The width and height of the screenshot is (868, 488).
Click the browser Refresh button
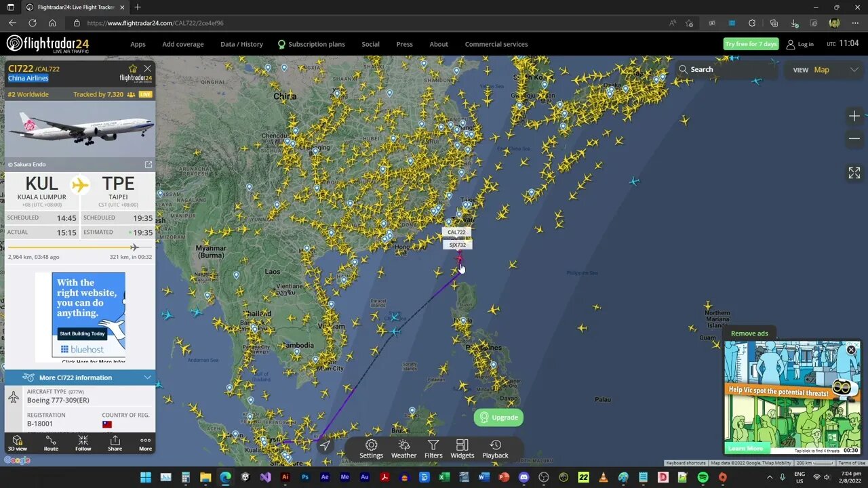(32, 22)
